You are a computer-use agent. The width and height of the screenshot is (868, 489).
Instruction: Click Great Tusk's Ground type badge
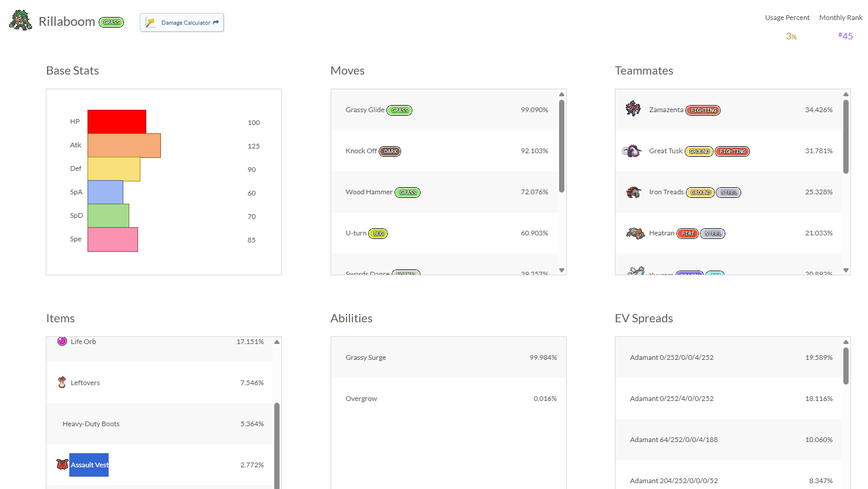pos(699,151)
